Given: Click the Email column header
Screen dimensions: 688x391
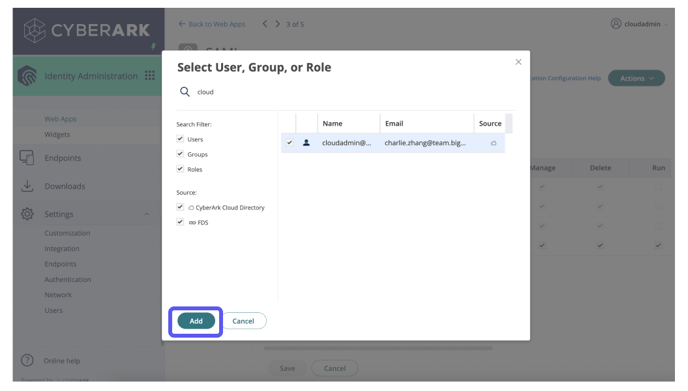Looking at the screenshot, I should tap(427, 123).
